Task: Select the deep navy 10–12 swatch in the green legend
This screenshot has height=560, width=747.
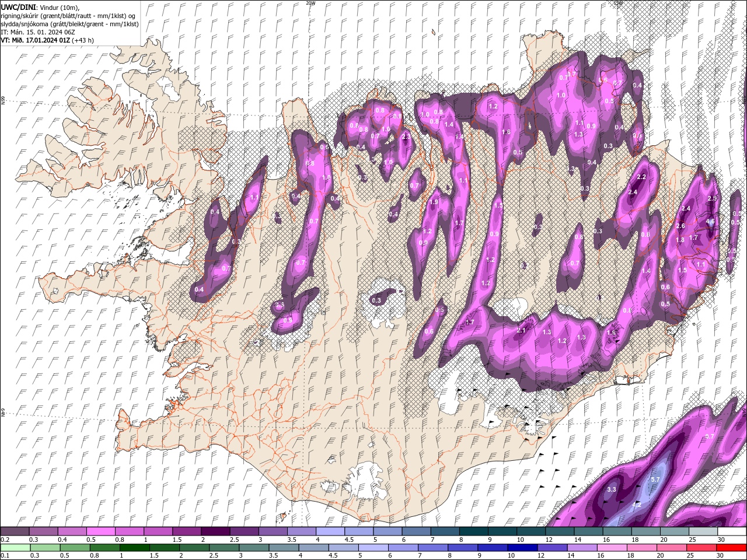Action: pos(522,547)
